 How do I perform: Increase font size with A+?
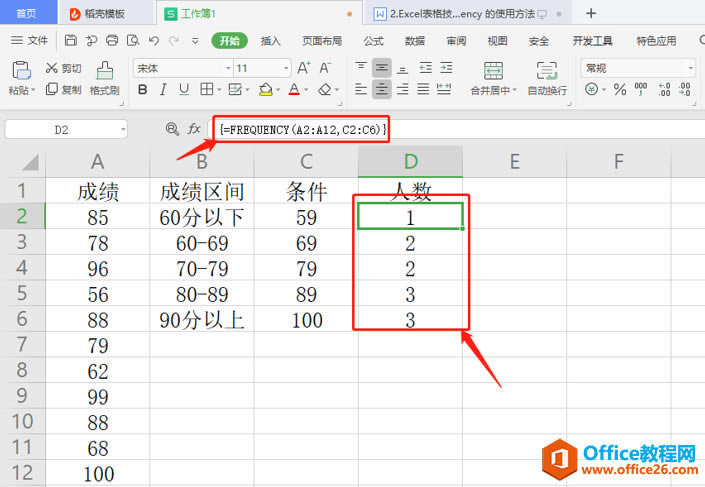304,68
